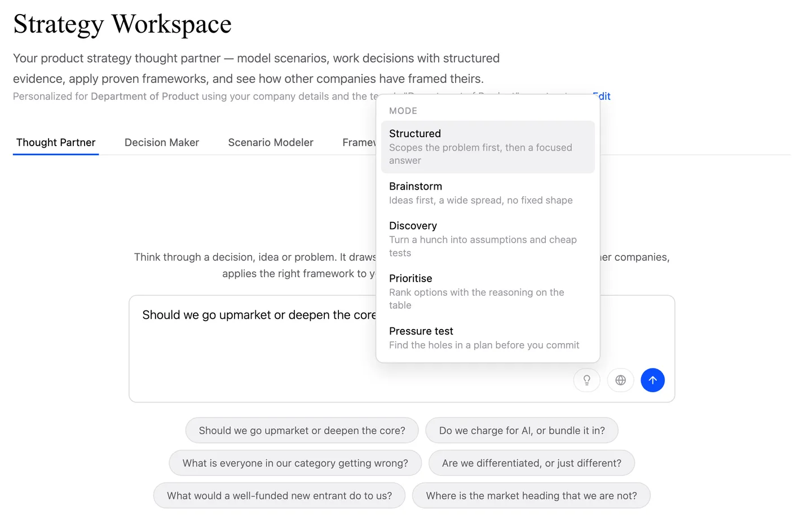Select 'What is everyone in our category getting wrong?' chip
This screenshot has width=812, height=531.
point(295,463)
